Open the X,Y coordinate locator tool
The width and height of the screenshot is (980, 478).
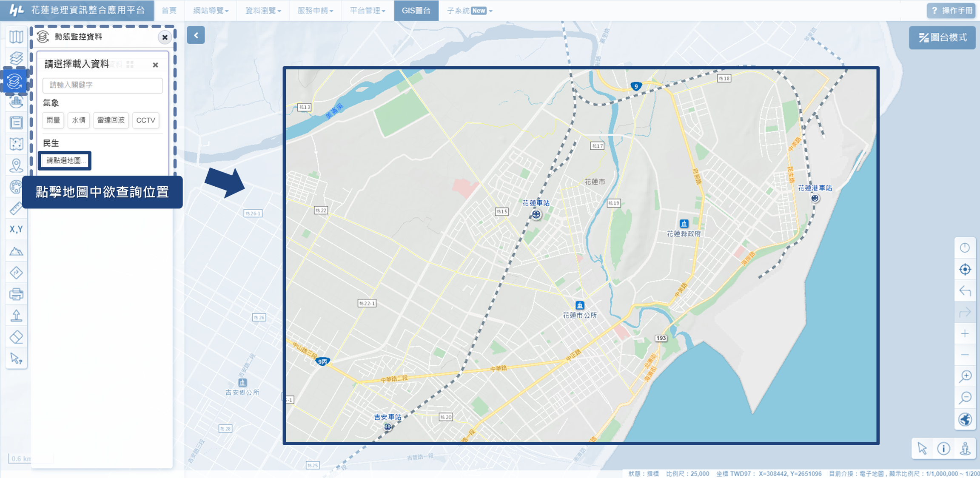click(x=16, y=230)
